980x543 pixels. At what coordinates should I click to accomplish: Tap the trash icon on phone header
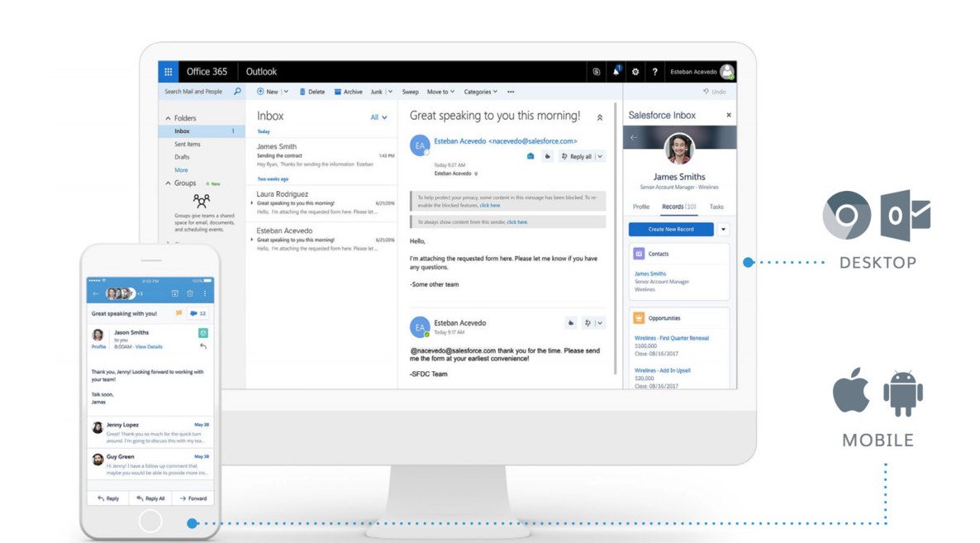[190, 293]
